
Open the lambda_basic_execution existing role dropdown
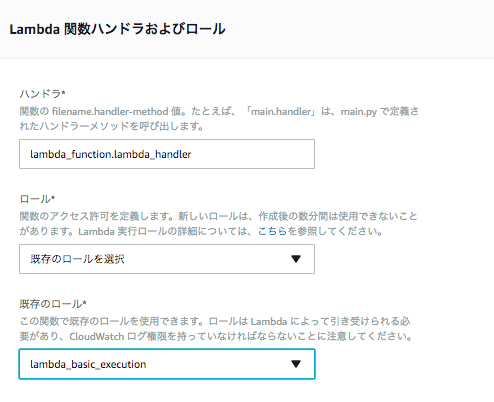tap(167, 364)
